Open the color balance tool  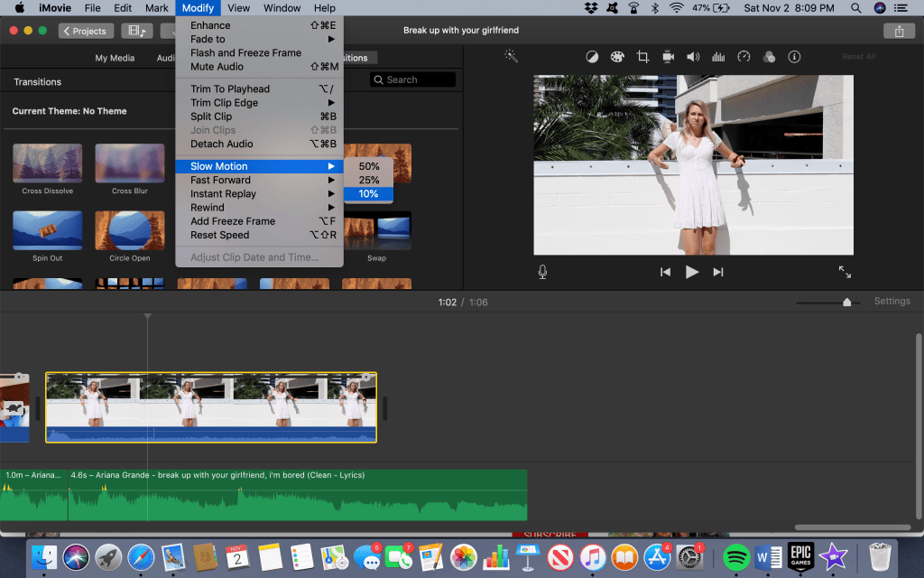[x=592, y=57]
